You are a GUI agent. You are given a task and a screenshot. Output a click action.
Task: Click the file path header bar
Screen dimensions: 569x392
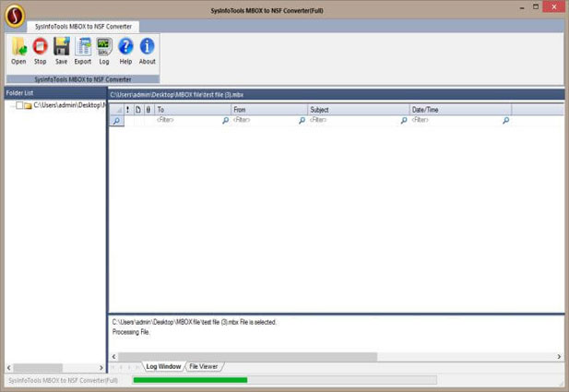point(336,94)
